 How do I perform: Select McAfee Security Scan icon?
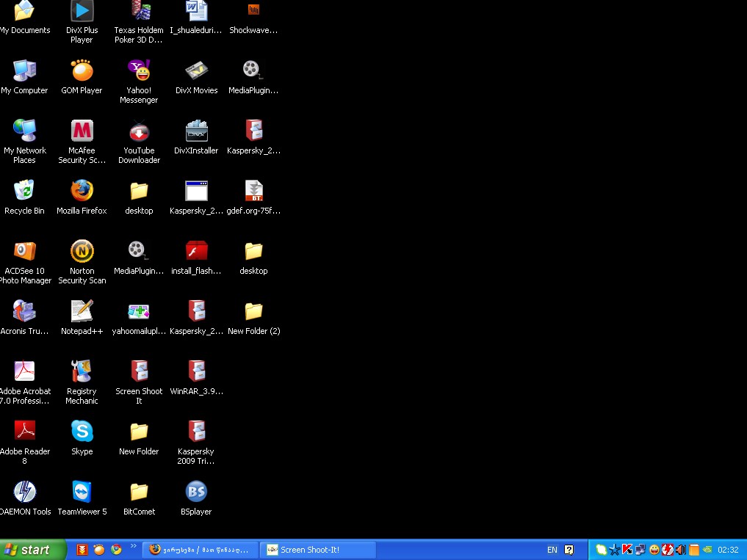click(x=82, y=142)
